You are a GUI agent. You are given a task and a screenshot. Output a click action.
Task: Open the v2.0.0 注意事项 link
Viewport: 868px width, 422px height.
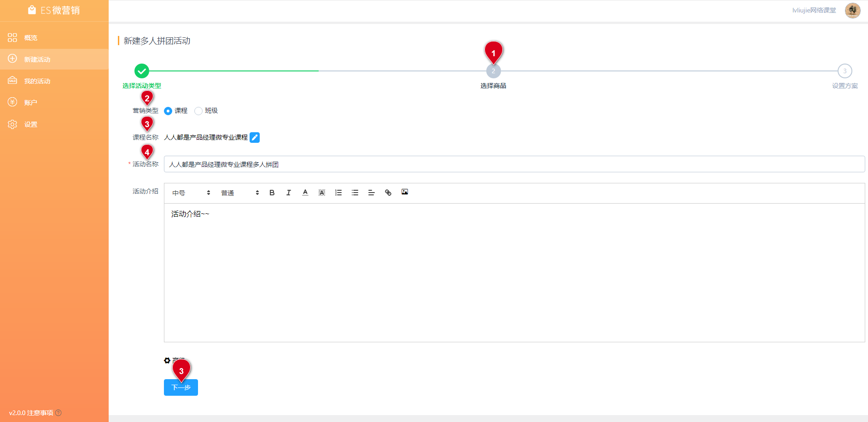pos(31,413)
